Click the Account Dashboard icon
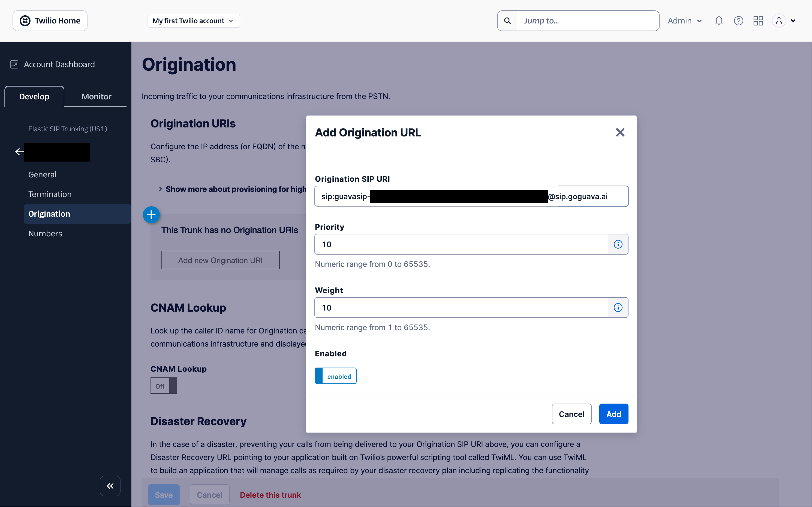The height and width of the screenshot is (507, 812). tap(14, 64)
